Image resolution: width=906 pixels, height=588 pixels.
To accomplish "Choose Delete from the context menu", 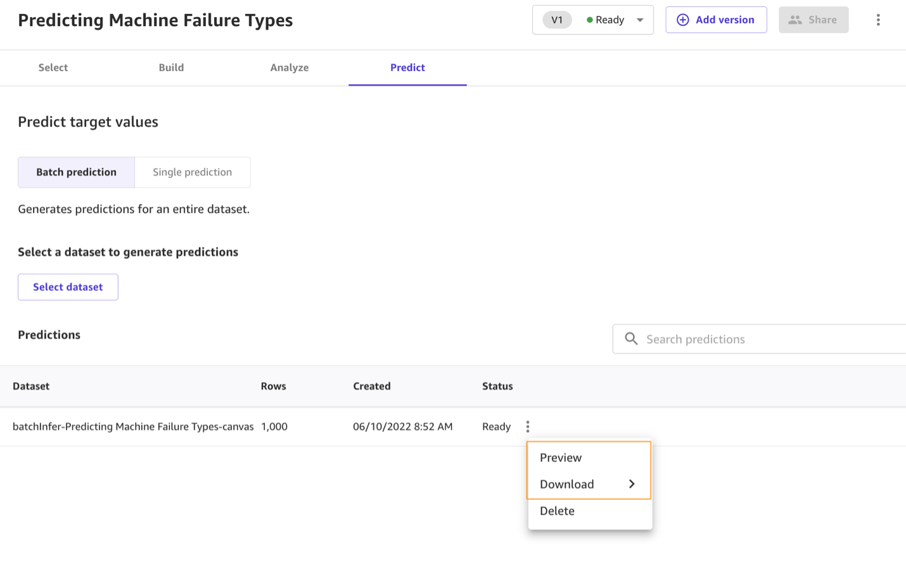I will (557, 511).
